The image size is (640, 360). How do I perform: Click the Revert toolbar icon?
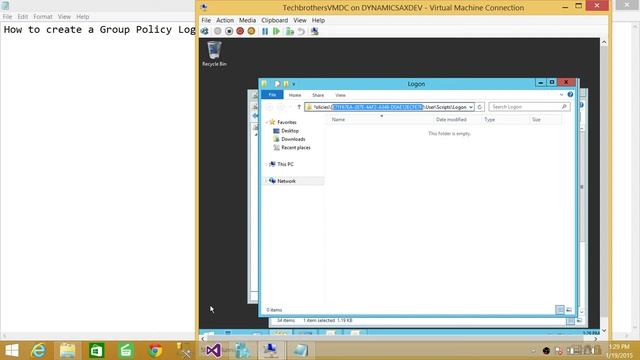301,31
